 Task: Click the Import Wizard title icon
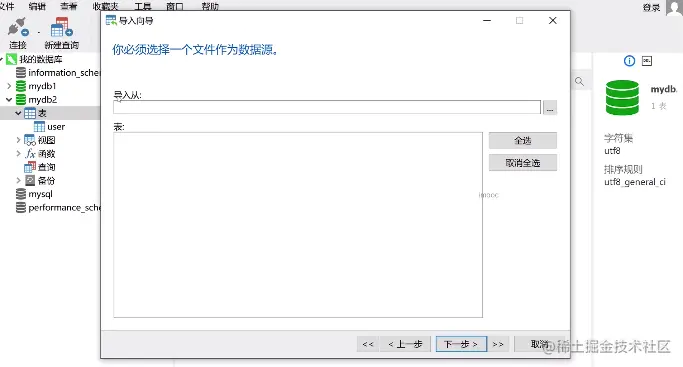111,20
